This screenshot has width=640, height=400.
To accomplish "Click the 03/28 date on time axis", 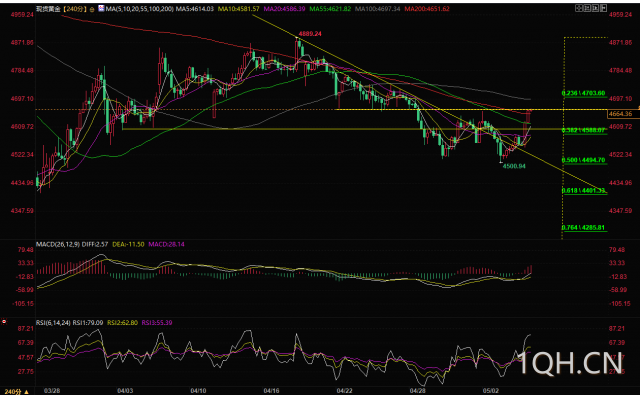I will 51,391.
